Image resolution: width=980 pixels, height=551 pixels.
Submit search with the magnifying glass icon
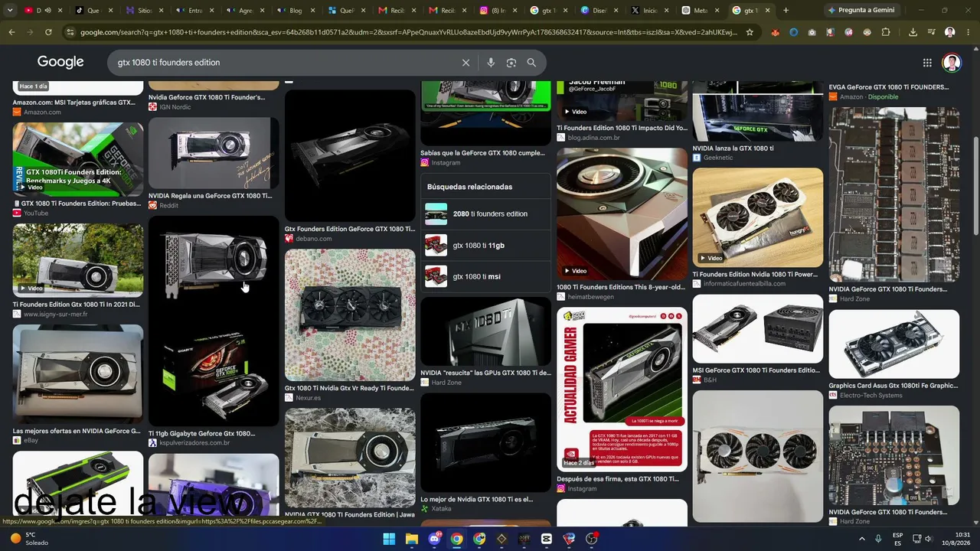(x=531, y=63)
